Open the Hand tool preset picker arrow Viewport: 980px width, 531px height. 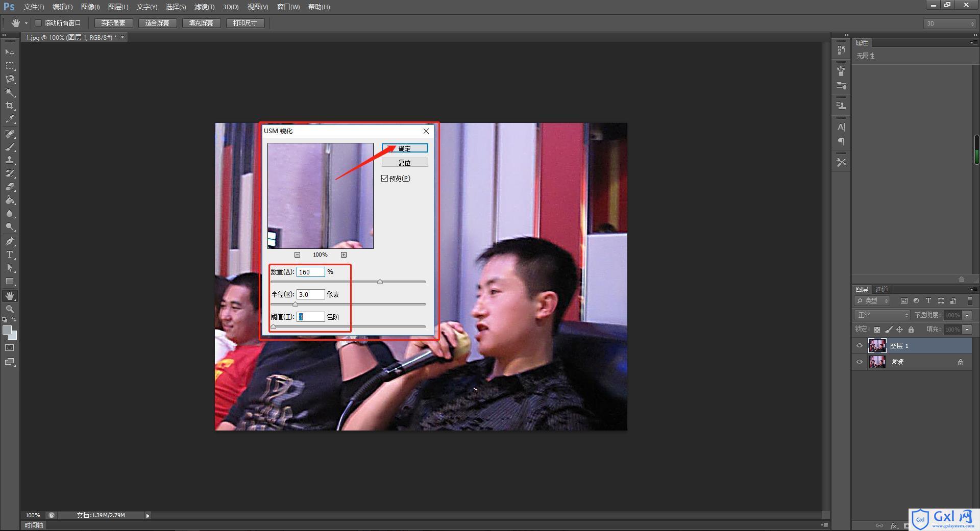[x=26, y=23]
